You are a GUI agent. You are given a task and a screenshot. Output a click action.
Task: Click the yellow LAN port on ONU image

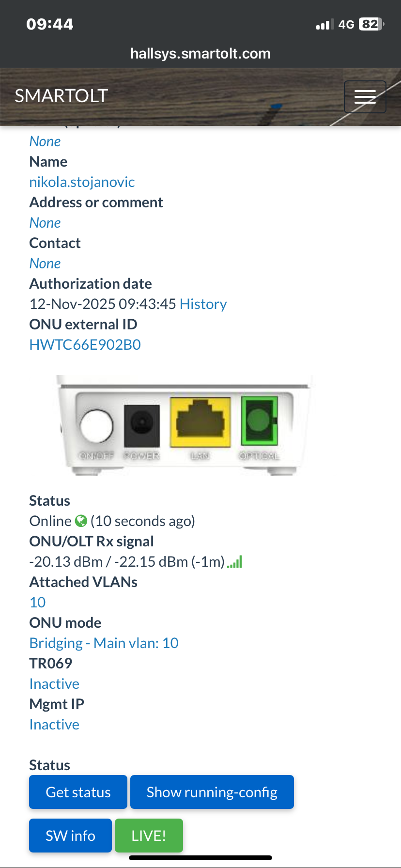coord(200,422)
